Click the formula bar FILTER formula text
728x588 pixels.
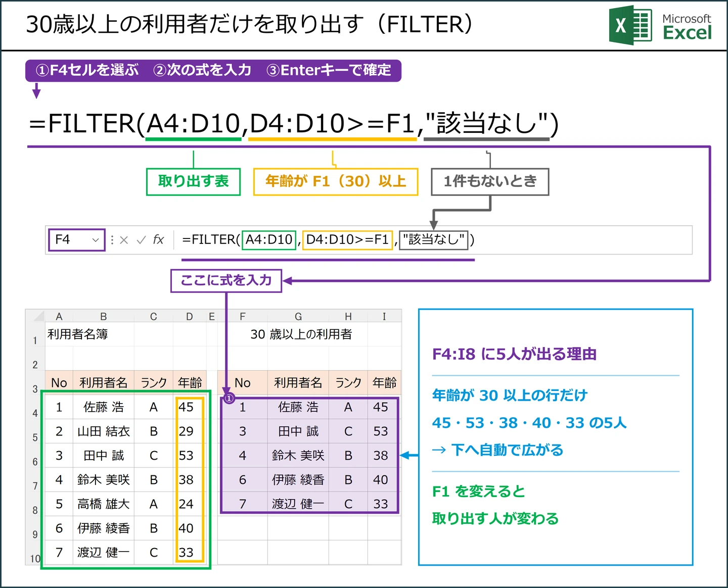pos(328,239)
